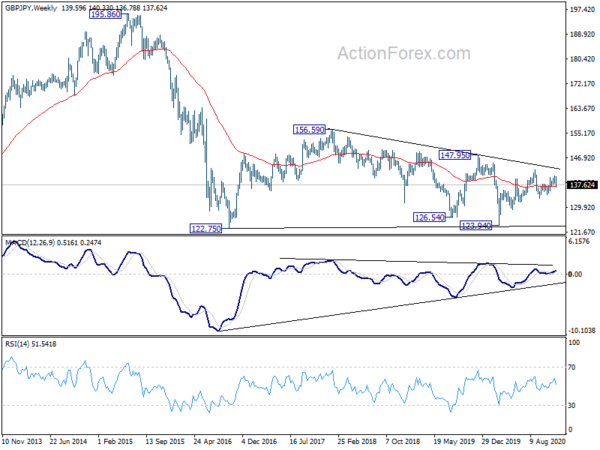Select the 4 Dec 2016 date label
600x450 pixels.
260,441
